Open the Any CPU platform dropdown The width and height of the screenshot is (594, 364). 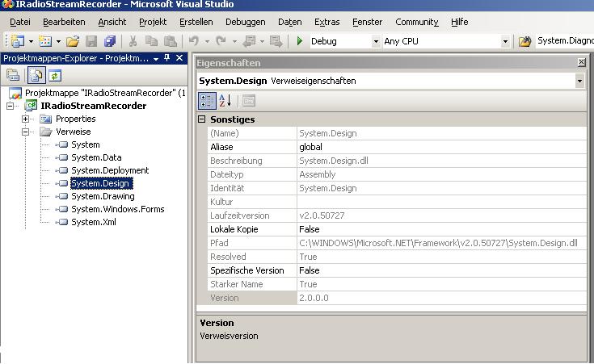(505, 41)
